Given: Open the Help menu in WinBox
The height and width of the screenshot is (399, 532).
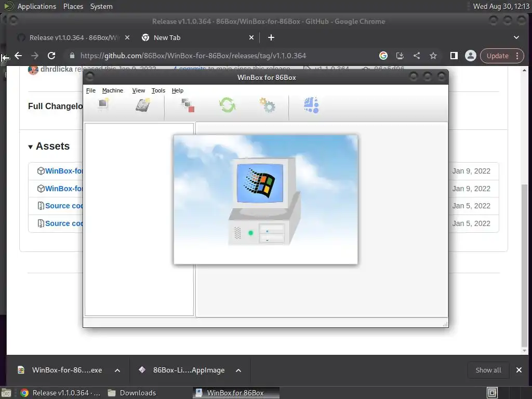Looking at the screenshot, I should click(178, 90).
